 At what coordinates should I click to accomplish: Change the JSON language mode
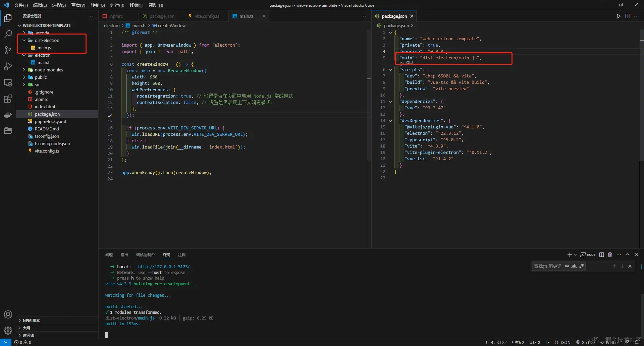click(x=566, y=342)
